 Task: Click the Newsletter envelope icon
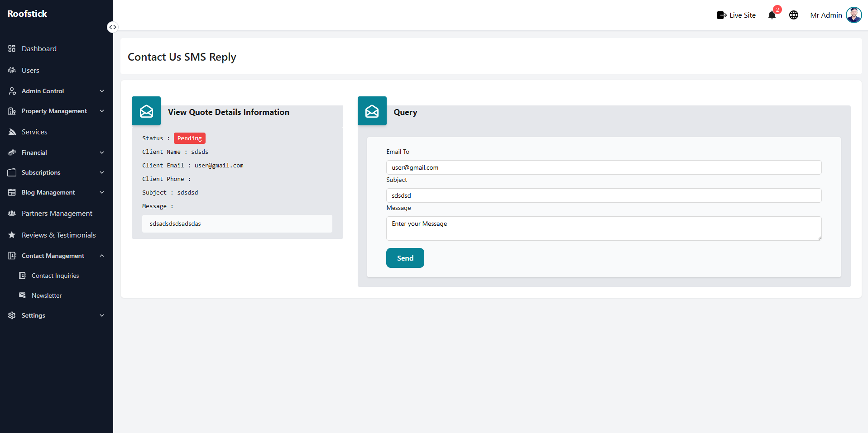[x=22, y=295]
